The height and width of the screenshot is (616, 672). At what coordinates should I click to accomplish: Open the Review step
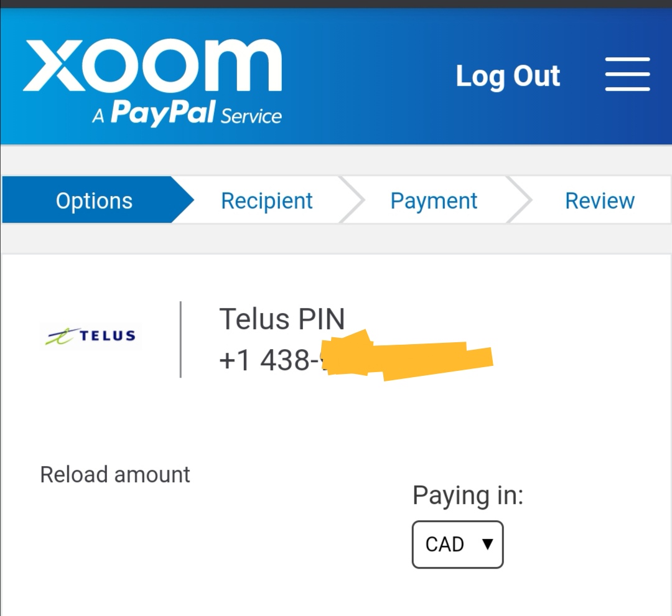point(599,200)
